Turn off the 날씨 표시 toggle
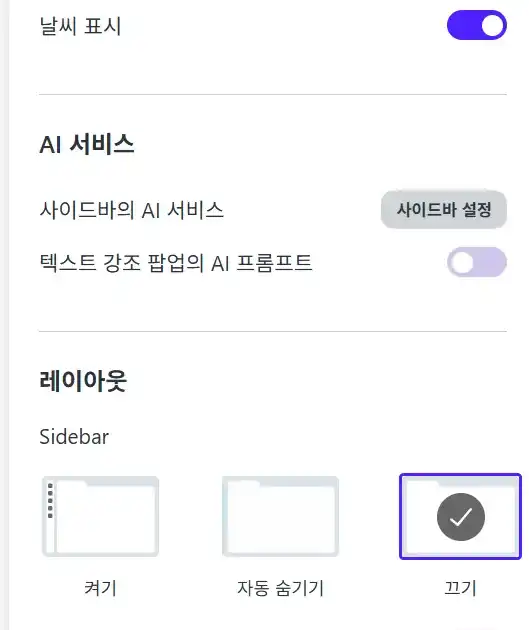The height and width of the screenshot is (630, 529). pyautogui.click(x=477, y=25)
